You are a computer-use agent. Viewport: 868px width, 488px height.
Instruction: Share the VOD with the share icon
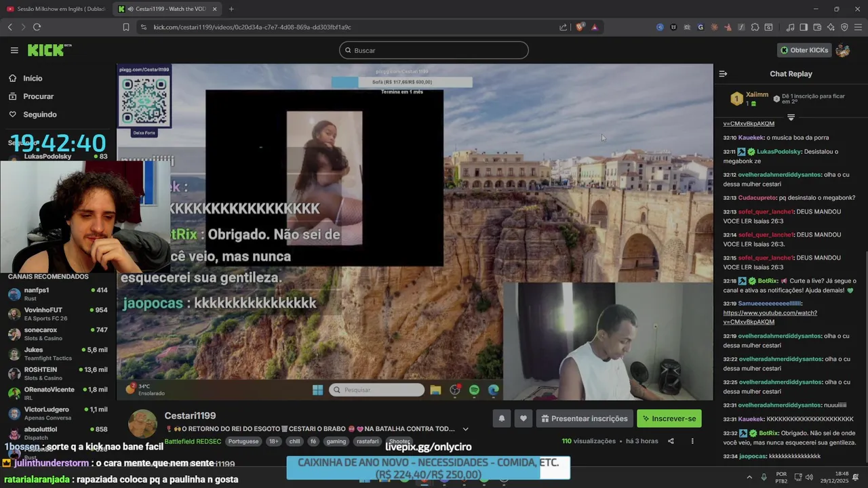tap(671, 441)
